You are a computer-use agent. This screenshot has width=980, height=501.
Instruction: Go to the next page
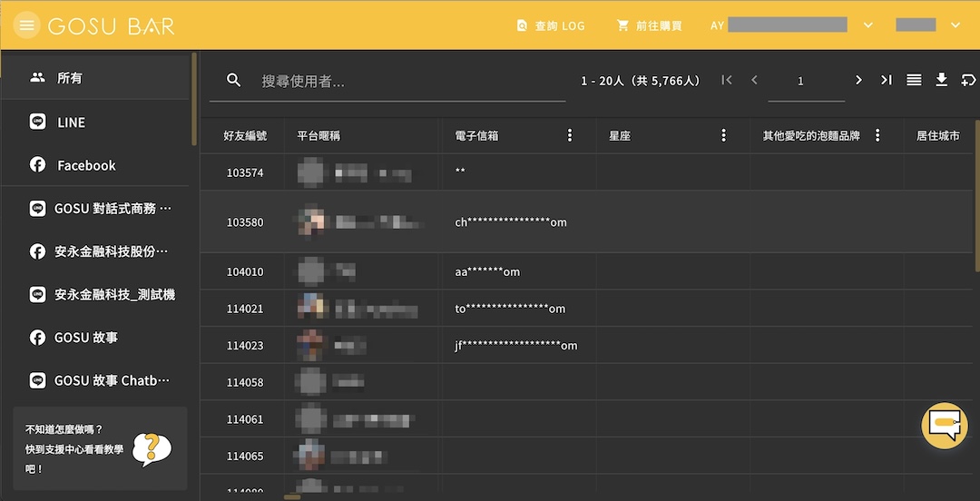(x=858, y=80)
